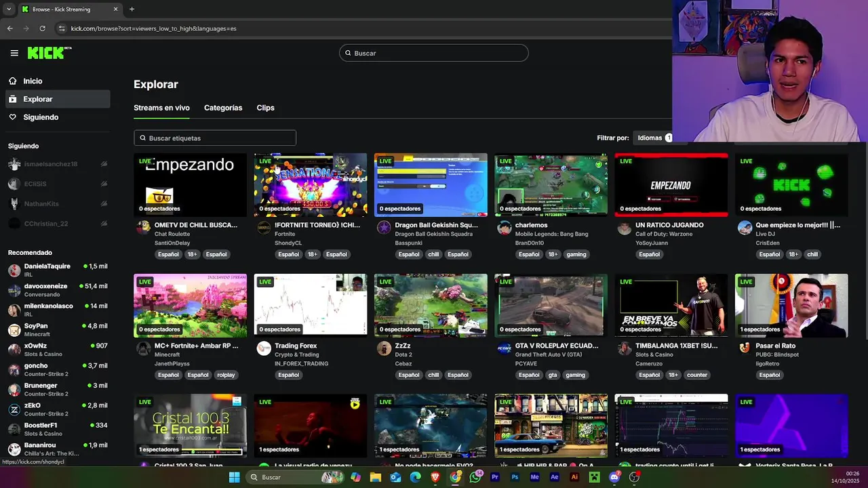Open the GTA V Roleplay stream thumbnail

coord(551,305)
